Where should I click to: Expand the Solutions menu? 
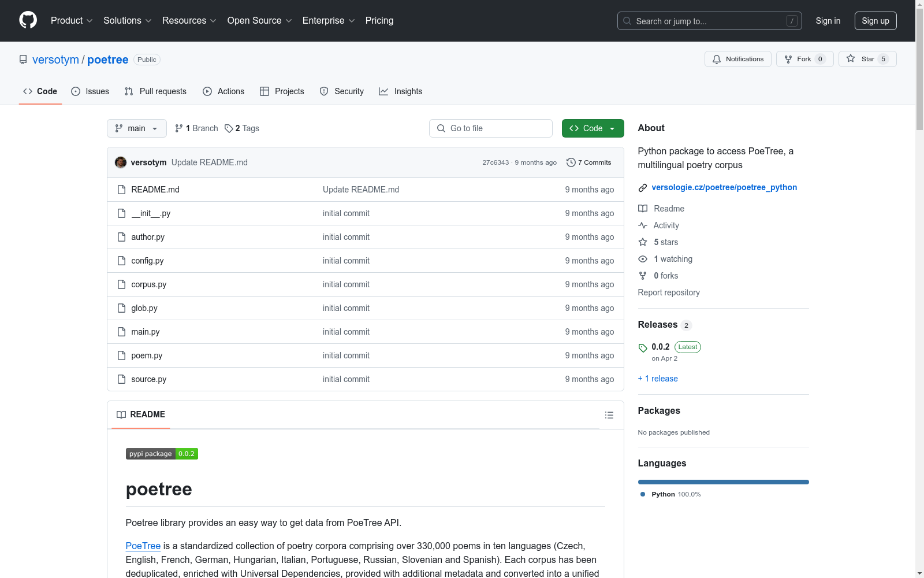tap(127, 20)
